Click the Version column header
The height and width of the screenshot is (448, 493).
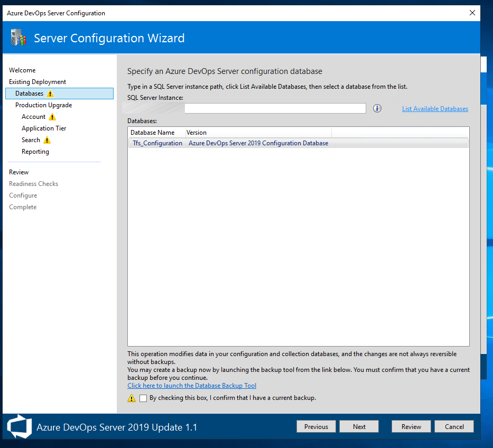coord(258,133)
